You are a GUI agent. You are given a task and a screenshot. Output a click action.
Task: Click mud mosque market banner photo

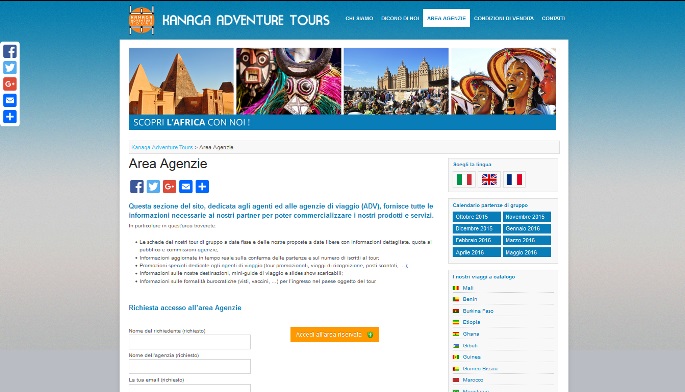[x=396, y=81]
